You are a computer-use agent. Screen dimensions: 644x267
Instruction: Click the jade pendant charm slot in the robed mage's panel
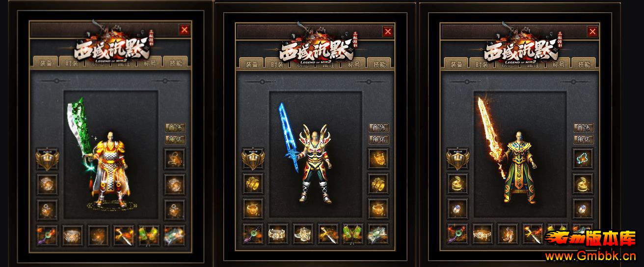456,234
